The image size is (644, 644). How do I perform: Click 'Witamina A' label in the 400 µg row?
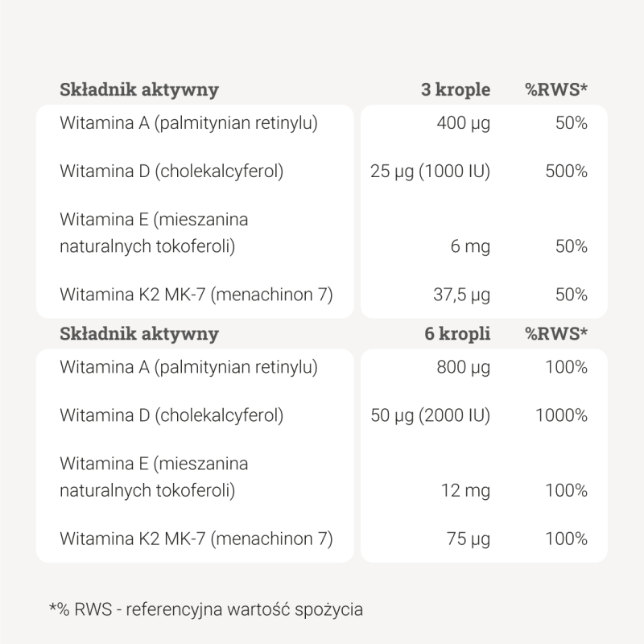(189, 123)
